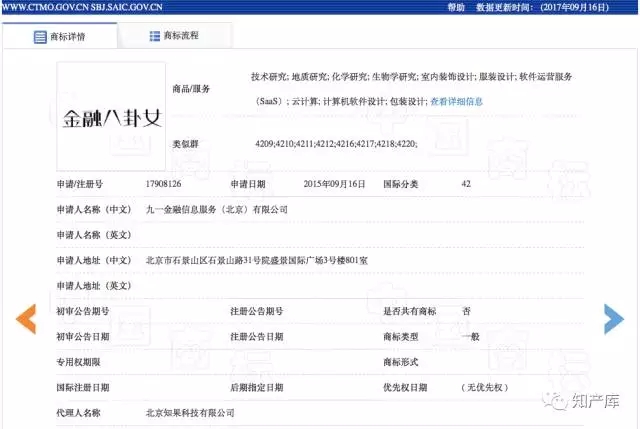Click the 商标详情 tab document icon
Screen dimensions: 640x429
tap(40, 37)
